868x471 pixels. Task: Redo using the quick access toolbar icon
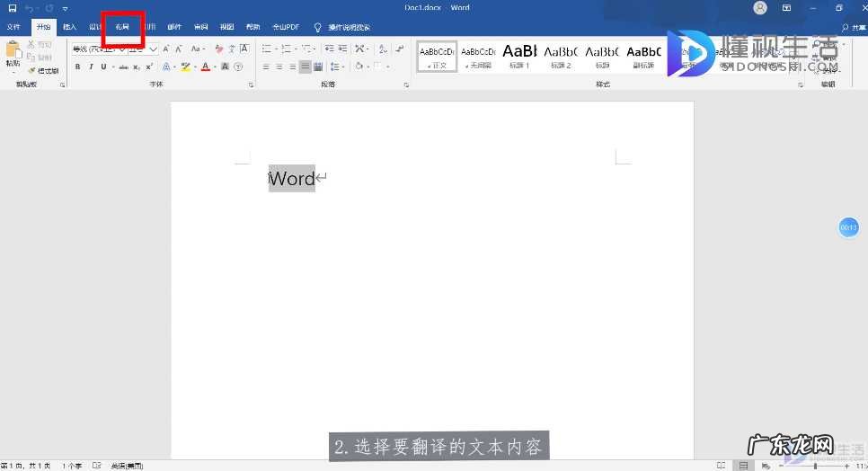49,8
